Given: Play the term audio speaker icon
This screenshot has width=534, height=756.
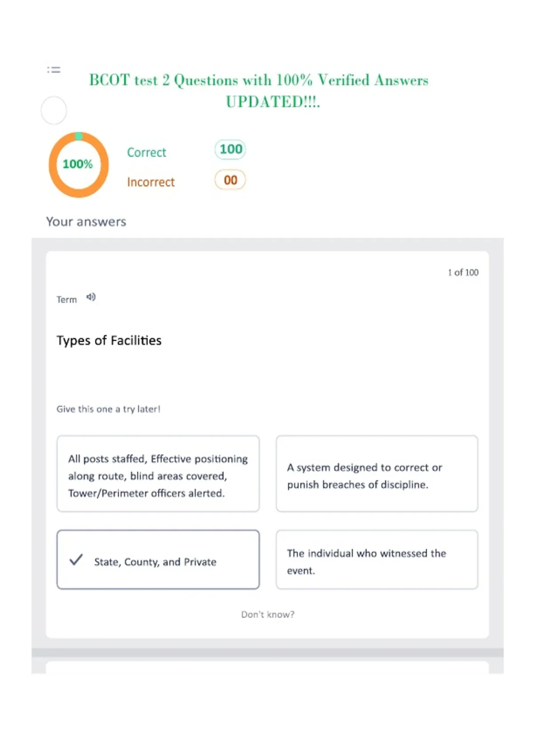Looking at the screenshot, I should coord(91,297).
